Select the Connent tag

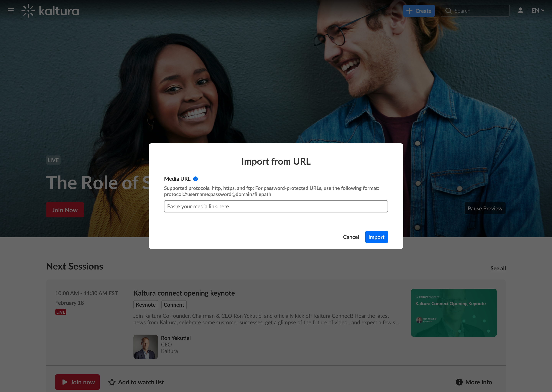coord(174,305)
